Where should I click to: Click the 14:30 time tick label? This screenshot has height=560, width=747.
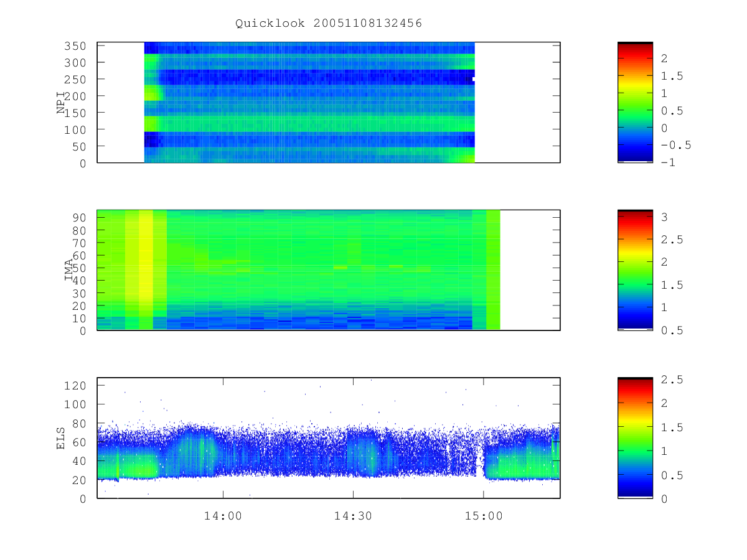354,516
